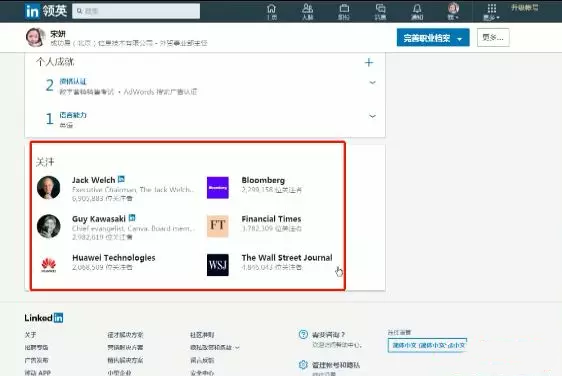Open the Financial Times link

(271, 219)
